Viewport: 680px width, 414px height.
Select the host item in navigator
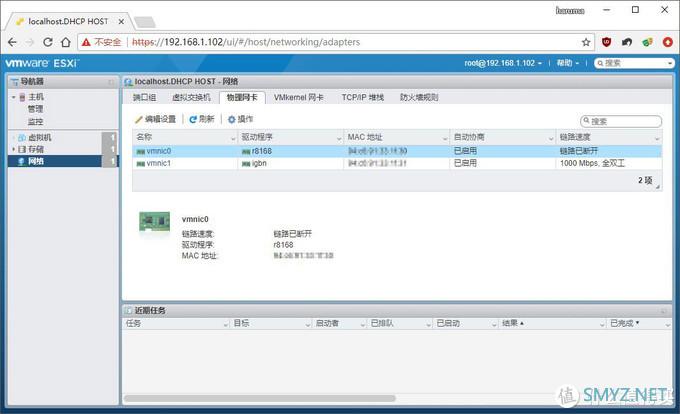pyautogui.click(x=36, y=97)
